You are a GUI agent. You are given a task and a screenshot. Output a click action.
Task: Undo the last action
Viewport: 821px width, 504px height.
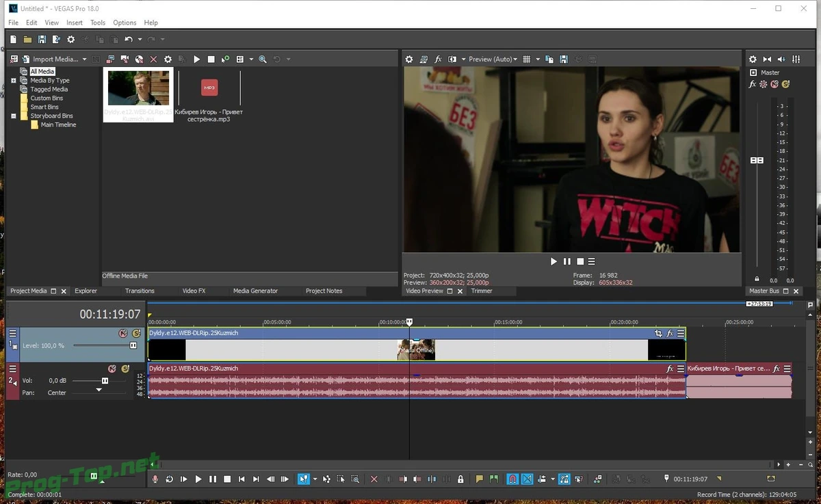pyautogui.click(x=128, y=40)
